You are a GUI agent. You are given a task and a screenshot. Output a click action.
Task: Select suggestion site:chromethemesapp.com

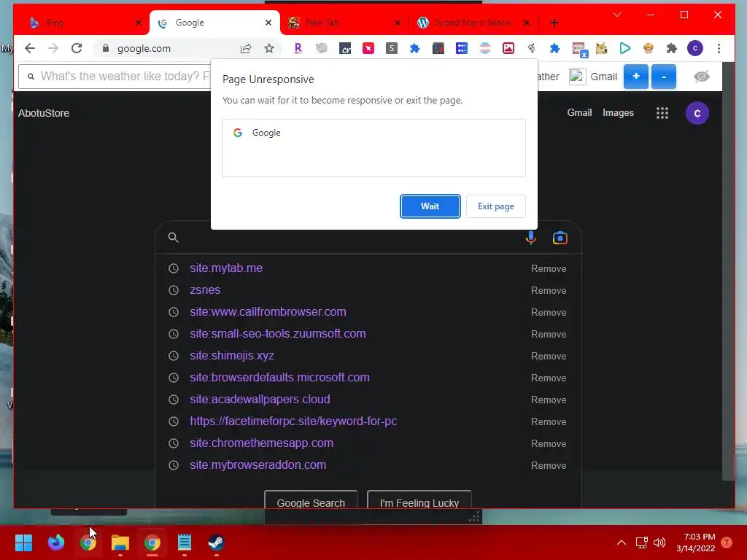click(262, 443)
